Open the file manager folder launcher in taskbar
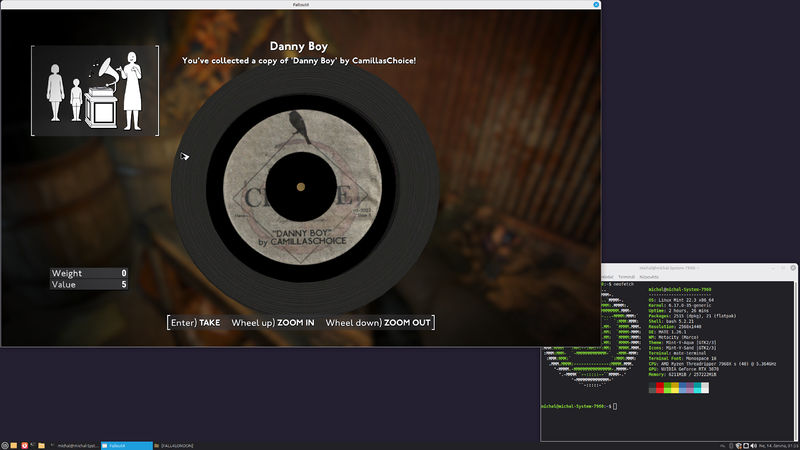 (x=41, y=445)
